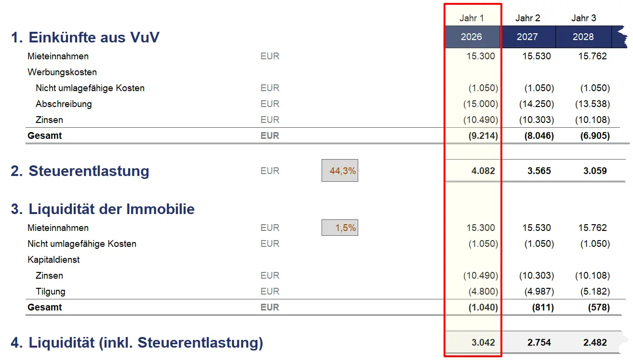Select the 2026 year header cell
The image size is (633, 364).
(x=471, y=37)
